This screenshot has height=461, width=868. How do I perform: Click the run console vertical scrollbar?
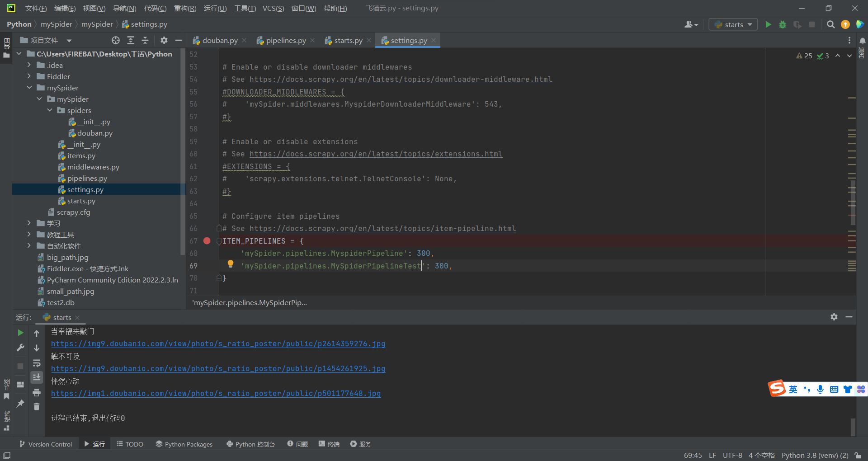(x=853, y=426)
